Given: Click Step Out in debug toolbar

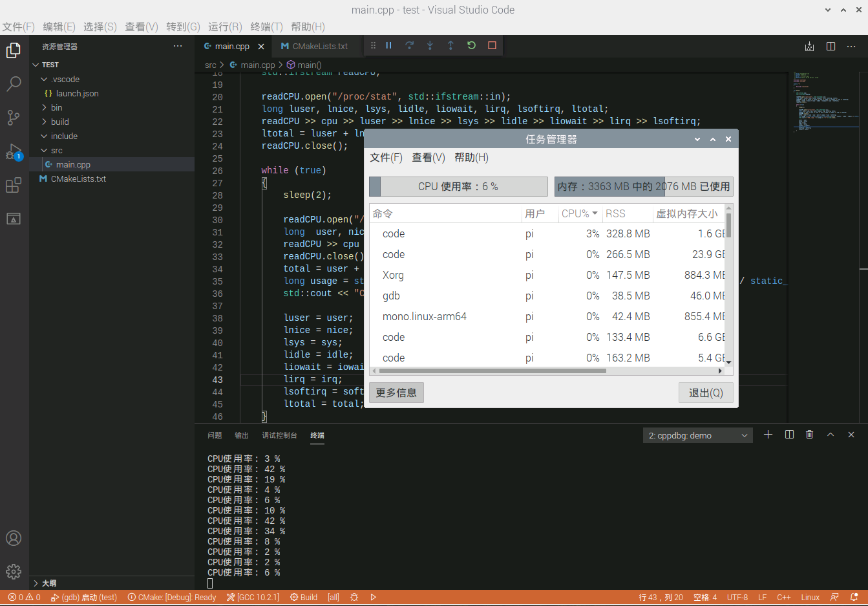Looking at the screenshot, I should [x=450, y=45].
